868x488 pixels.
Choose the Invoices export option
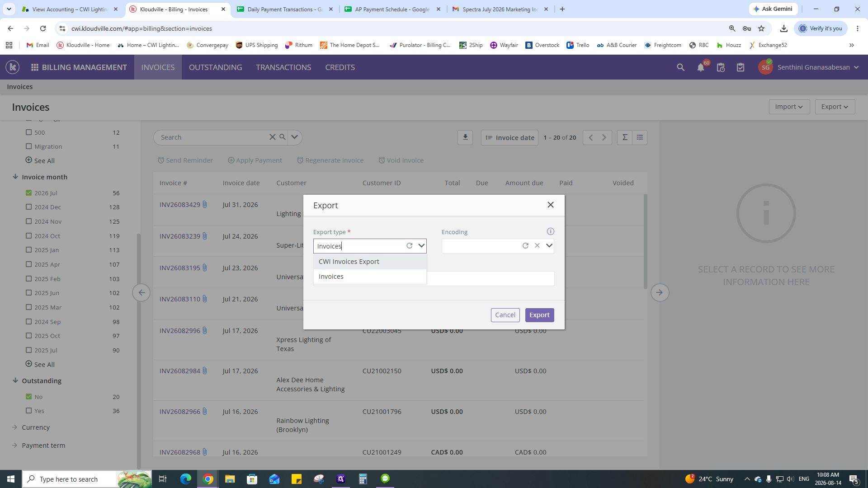(370, 277)
